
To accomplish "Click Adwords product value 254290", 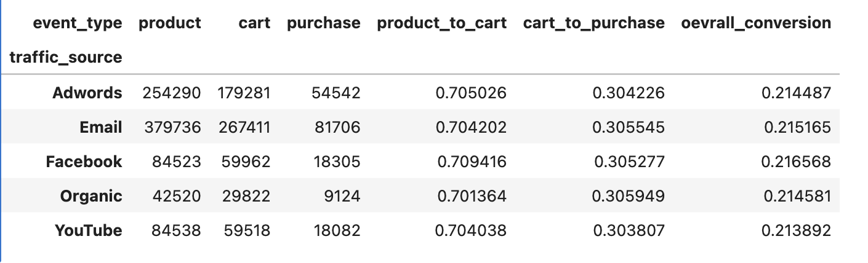I will pyautogui.click(x=171, y=93).
